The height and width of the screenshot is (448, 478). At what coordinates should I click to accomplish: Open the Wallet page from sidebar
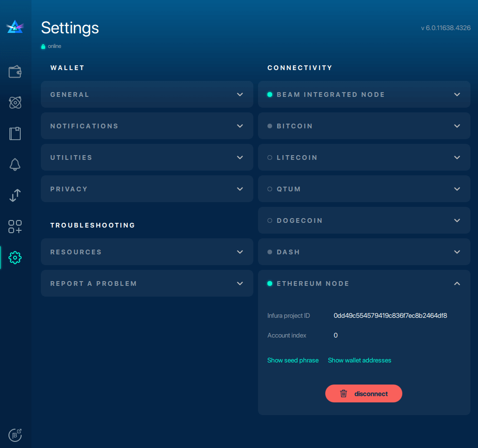(15, 72)
